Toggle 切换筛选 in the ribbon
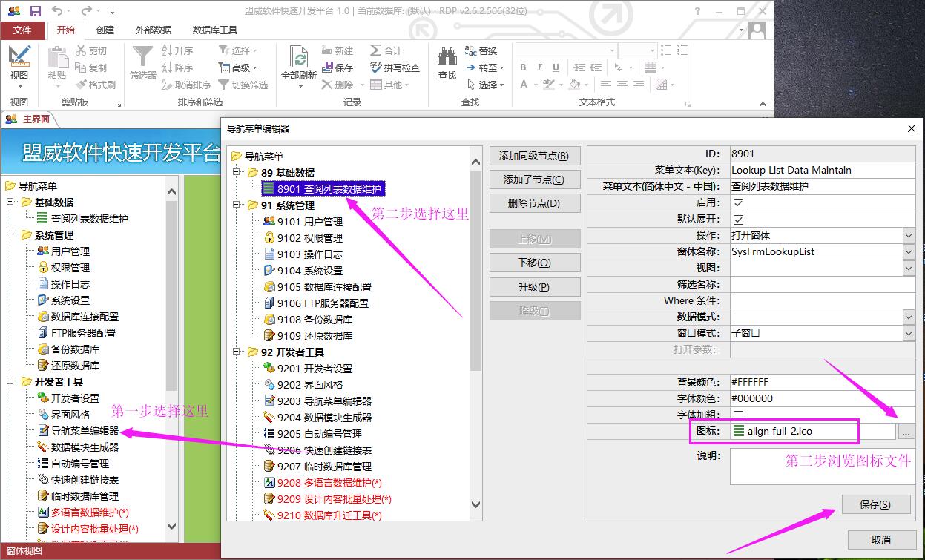 243,85
